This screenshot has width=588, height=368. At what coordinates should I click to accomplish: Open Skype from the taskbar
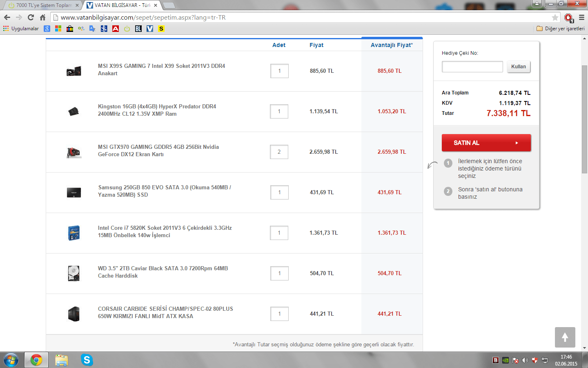87,360
